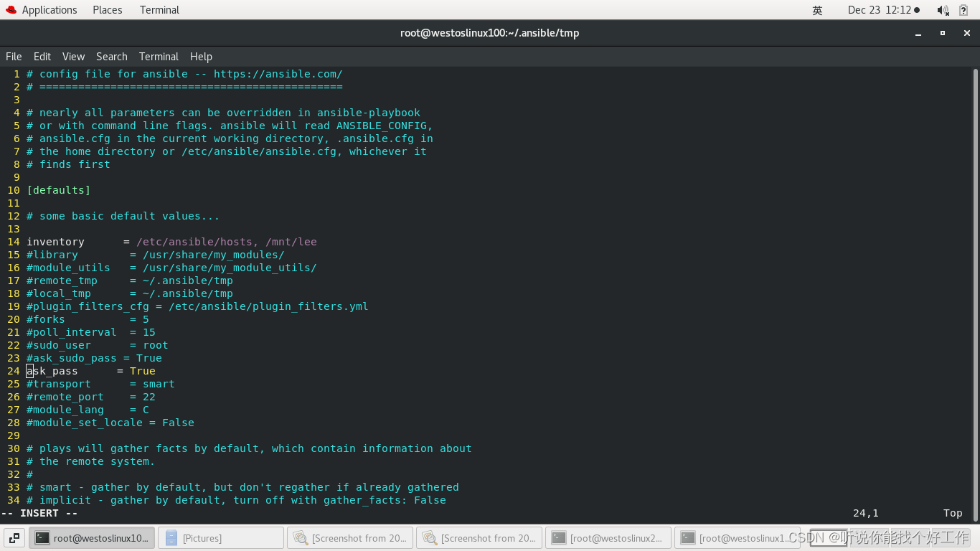Viewport: 980px width, 551px height.
Task: Switch to root@westoslinux10... taskbar window
Action: 91,537
